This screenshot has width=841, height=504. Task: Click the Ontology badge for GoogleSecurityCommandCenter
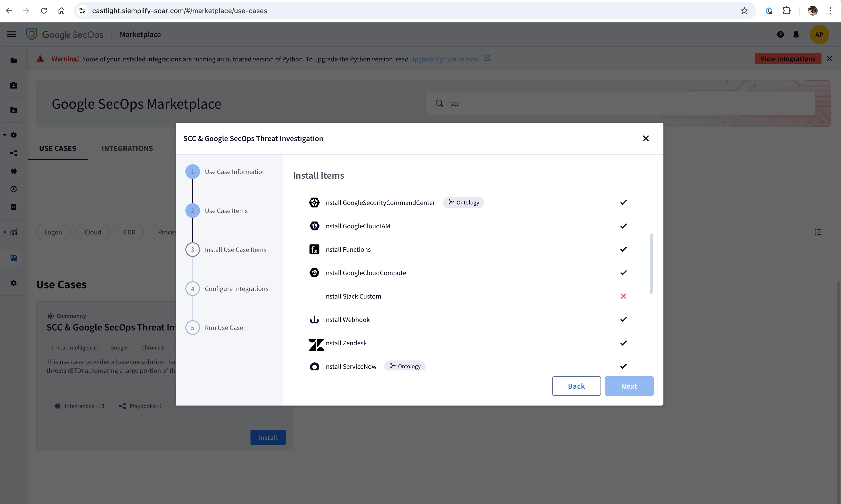coord(463,203)
